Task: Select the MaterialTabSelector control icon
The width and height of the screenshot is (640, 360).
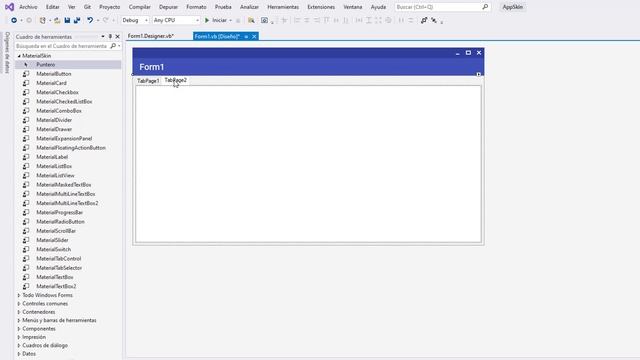Action: click(26, 268)
